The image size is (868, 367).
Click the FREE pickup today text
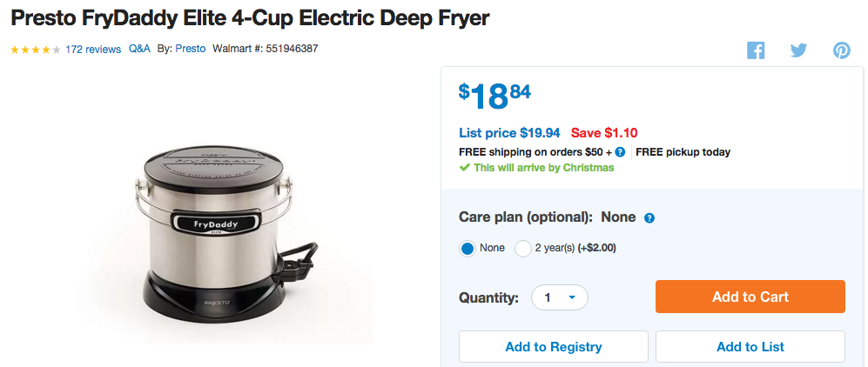coord(683,152)
